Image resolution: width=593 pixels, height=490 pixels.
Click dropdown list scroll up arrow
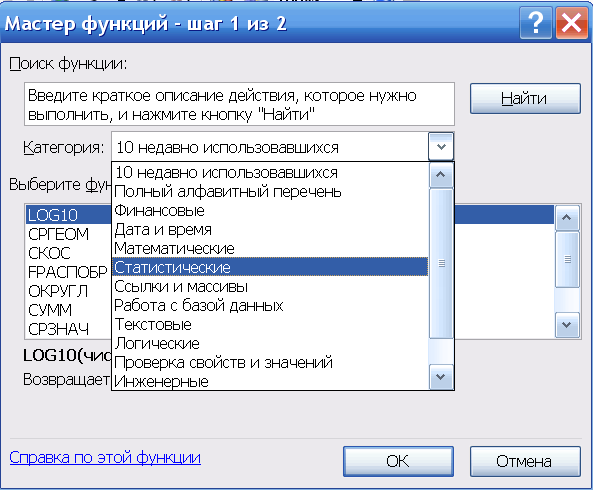(441, 175)
